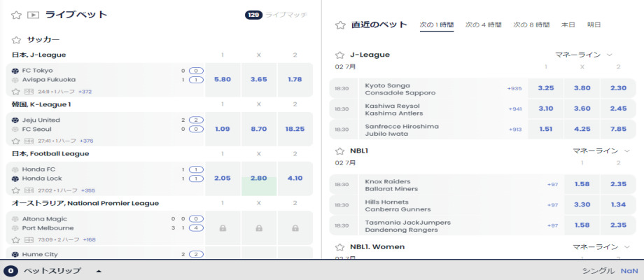The height and width of the screenshot is (280, 644).
Task: Bet Jeju United win at 1.09
Action: [x=223, y=129]
